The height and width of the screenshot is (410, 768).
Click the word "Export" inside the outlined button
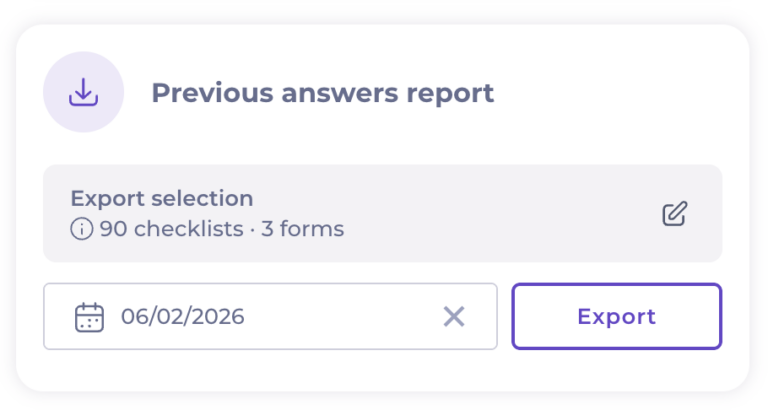click(616, 317)
